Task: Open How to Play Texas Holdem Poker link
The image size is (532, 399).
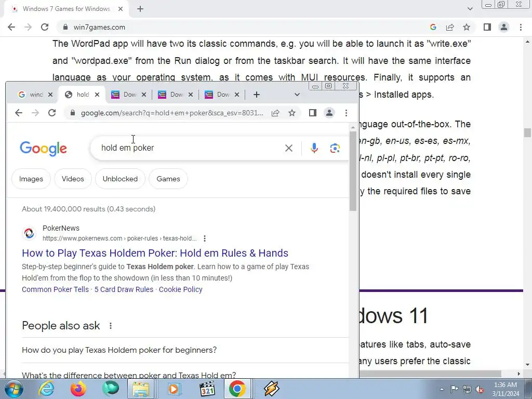Action: pyautogui.click(x=155, y=253)
